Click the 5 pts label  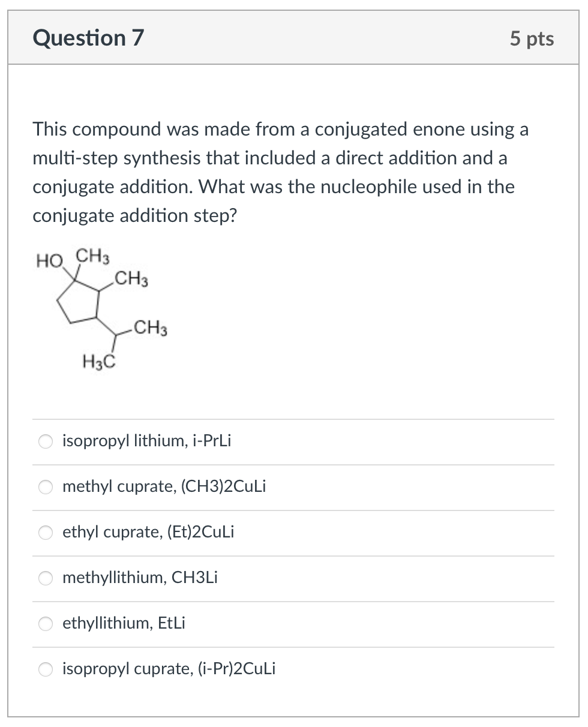coord(533,38)
